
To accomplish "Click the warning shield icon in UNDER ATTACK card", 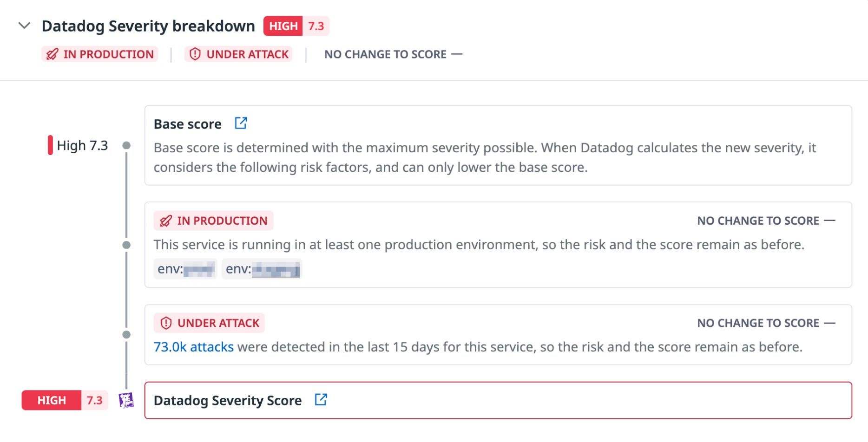I will pyautogui.click(x=165, y=323).
